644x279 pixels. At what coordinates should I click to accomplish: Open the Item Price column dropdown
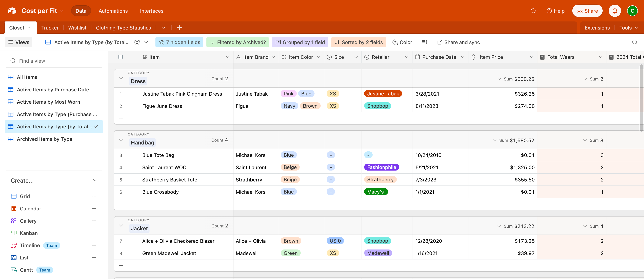[x=531, y=57]
